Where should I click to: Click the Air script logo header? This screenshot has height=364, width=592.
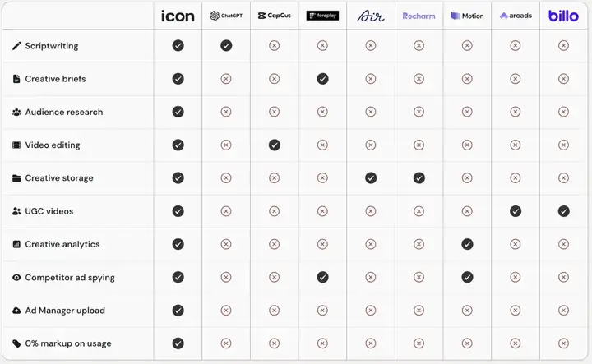(371, 16)
